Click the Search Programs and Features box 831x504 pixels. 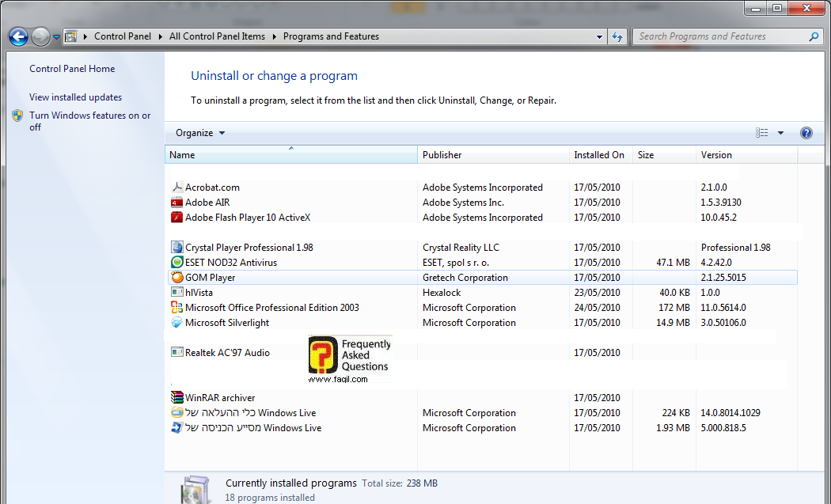pos(720,36)
